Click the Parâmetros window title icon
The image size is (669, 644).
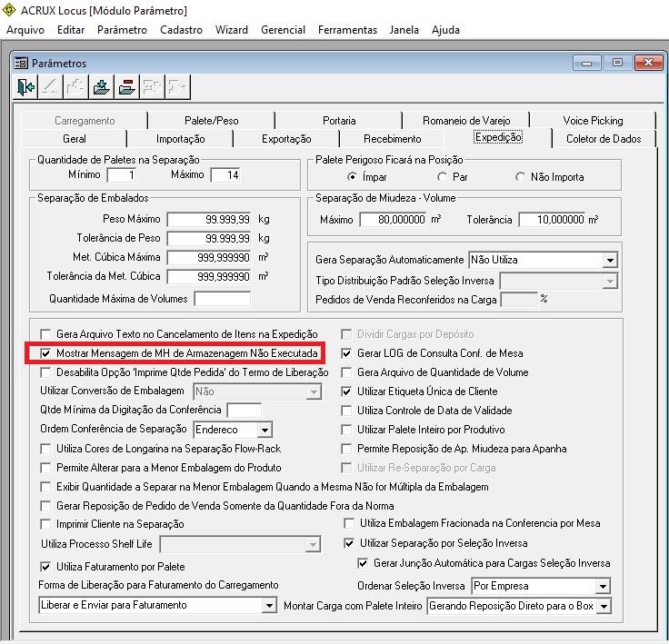[21, 63]
